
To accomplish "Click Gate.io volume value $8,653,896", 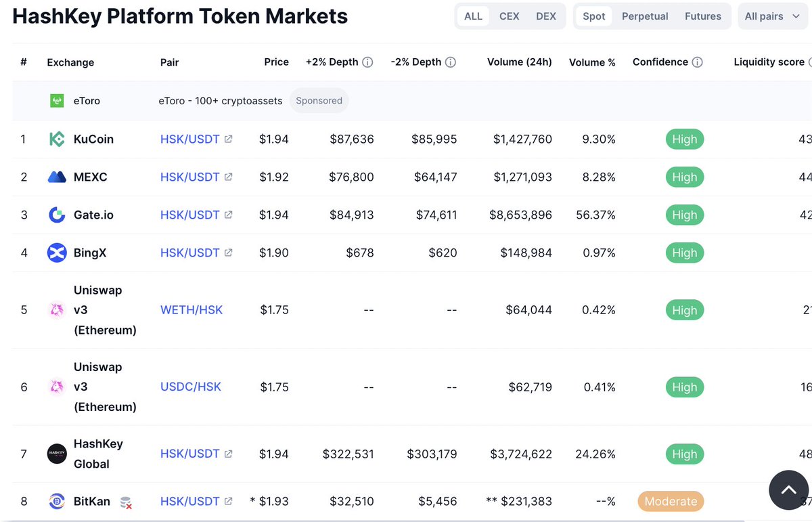I will [520, 215].
